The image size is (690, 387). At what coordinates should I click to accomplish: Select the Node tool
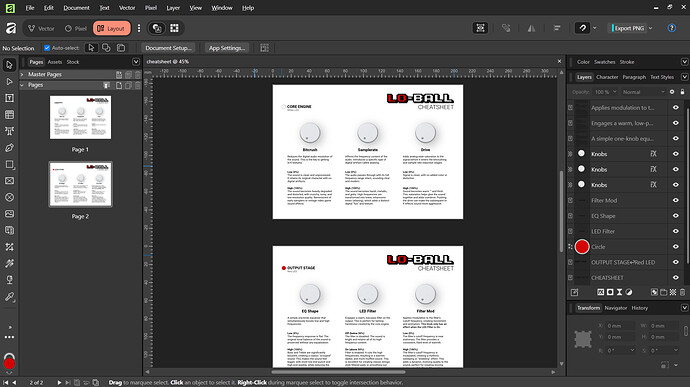tap(9, 81)
